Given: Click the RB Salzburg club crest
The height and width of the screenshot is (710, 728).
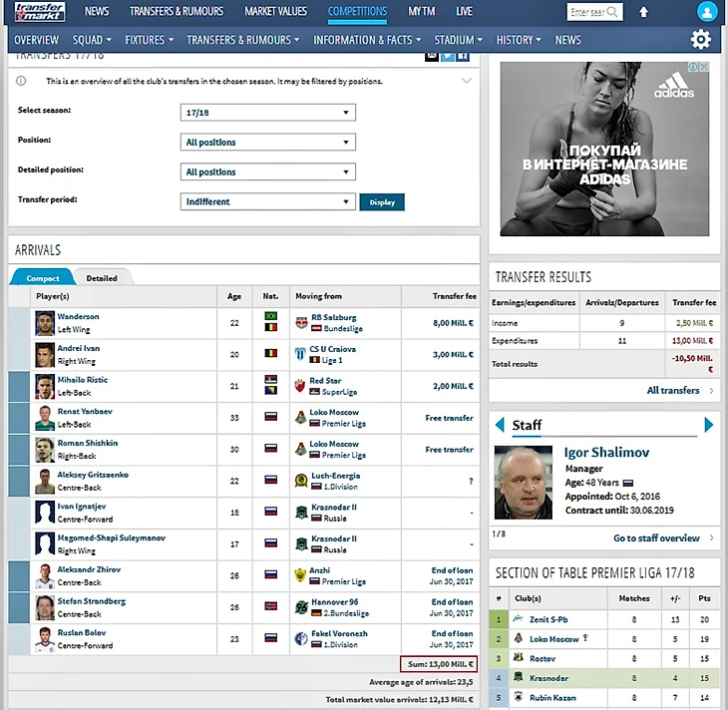Looking at the screenshot, I should 300,323.
